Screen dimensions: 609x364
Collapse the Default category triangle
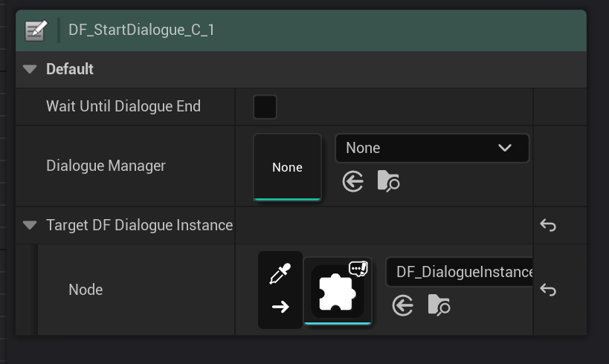(30, 69)
